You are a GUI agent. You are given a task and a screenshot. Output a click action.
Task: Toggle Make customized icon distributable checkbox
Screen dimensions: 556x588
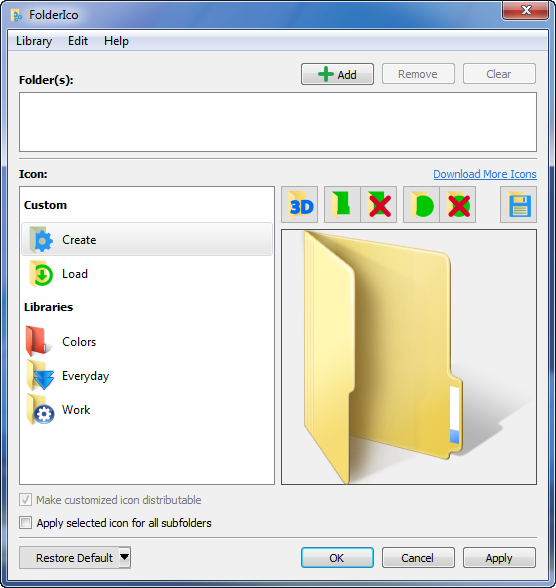[x=25, y=500]
